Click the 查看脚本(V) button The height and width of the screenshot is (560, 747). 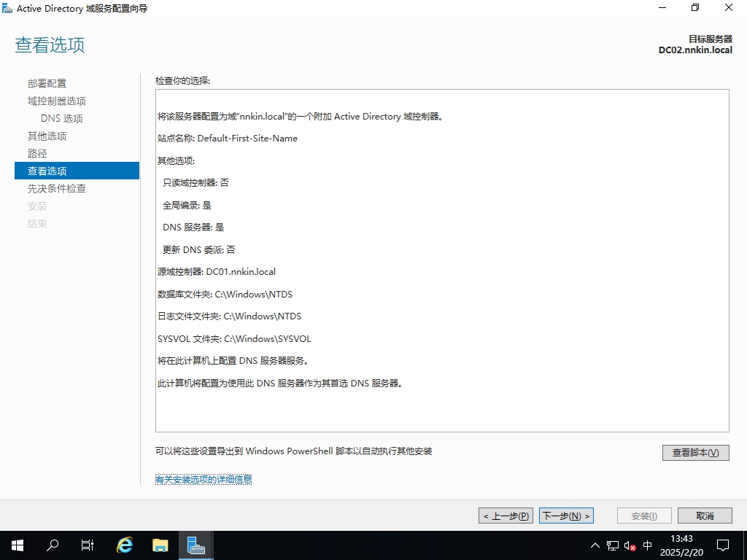695,452
